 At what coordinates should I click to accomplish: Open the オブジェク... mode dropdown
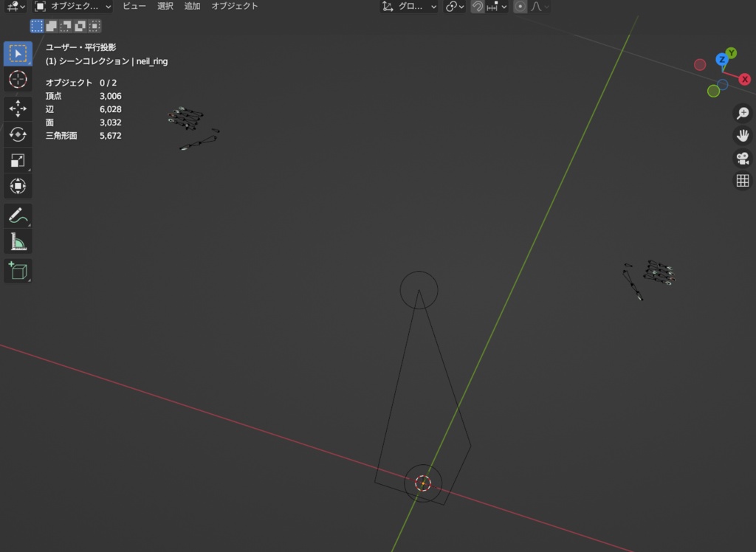click(x=73, y=7)
